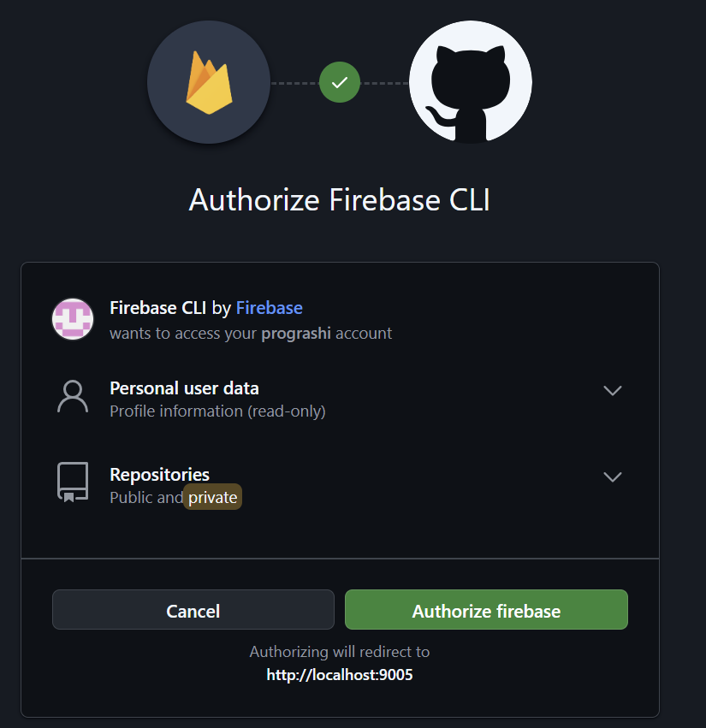The image size is (706, 728).
Task: Click the bold "Firebase CLI" app name
Action: [158, 308]
